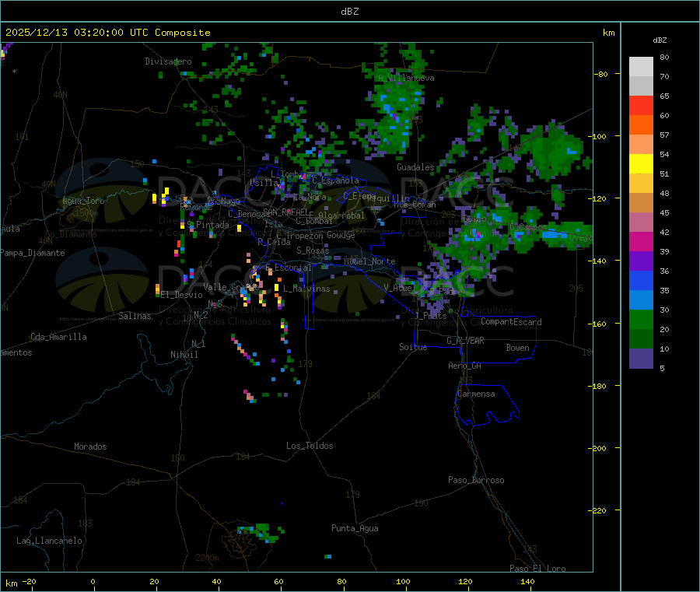Image resolution: width=700 pixels, height=592 pixels.
Task: Click the white 80 dBZ color swatch
Action: point(641,67)
